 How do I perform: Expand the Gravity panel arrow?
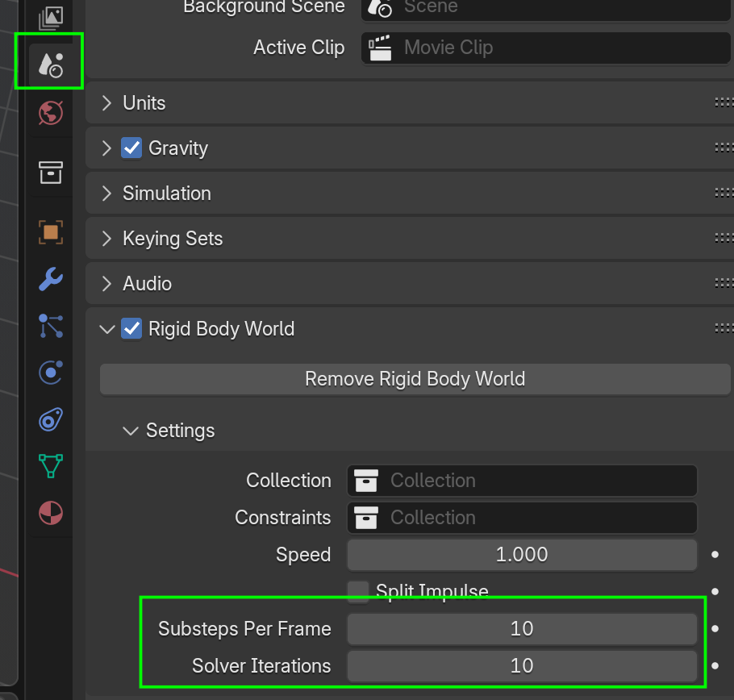coord(106,148)
